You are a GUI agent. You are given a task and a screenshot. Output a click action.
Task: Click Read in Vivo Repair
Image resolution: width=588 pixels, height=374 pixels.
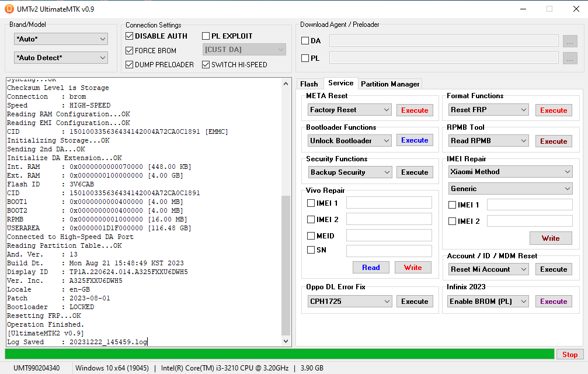click(371, 268)
